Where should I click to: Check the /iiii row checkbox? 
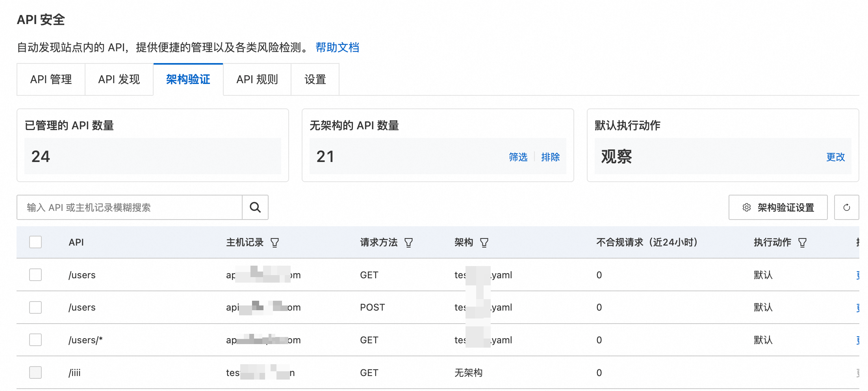click(35, 372)
